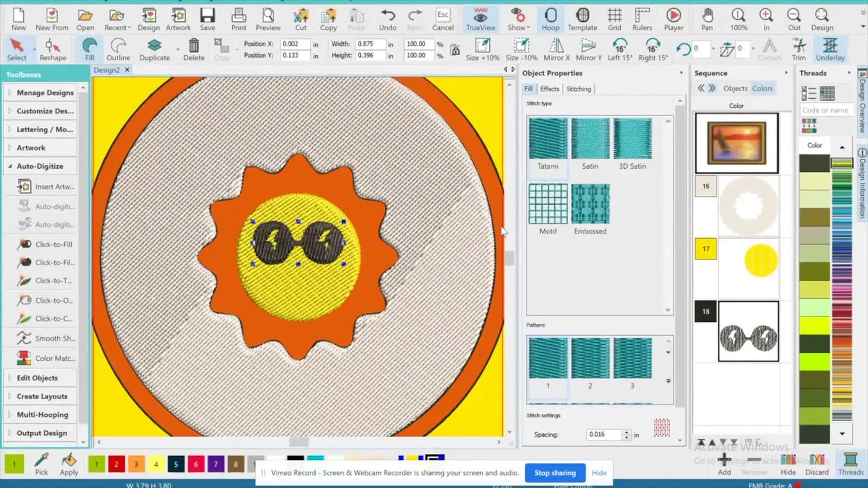Click the Stop sharing button
Viewport: 868px width, 488px height.
[555, 472]
